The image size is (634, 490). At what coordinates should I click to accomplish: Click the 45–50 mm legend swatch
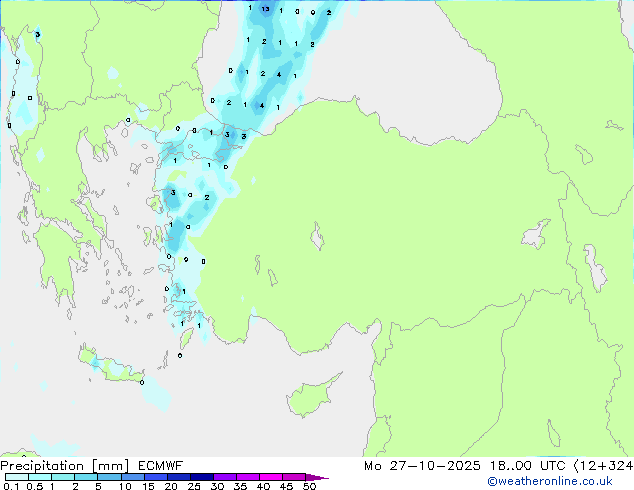click(294, 477)
